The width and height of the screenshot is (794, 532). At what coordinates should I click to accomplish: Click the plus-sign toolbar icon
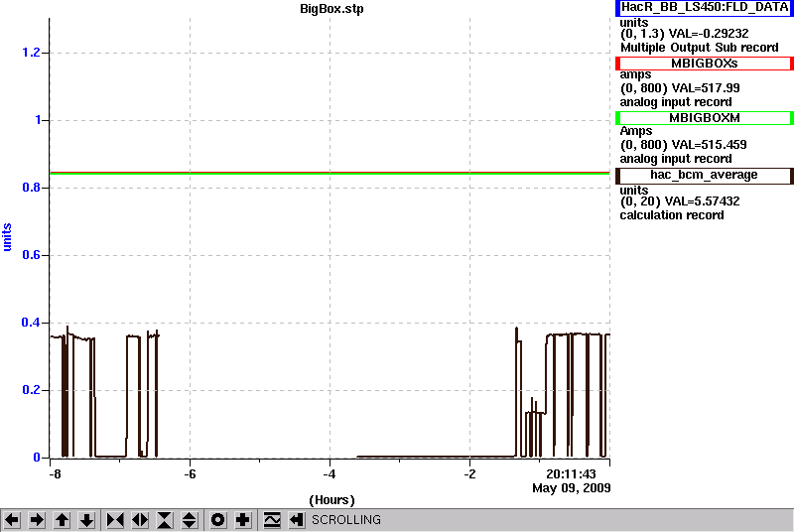tap(242, 520)
